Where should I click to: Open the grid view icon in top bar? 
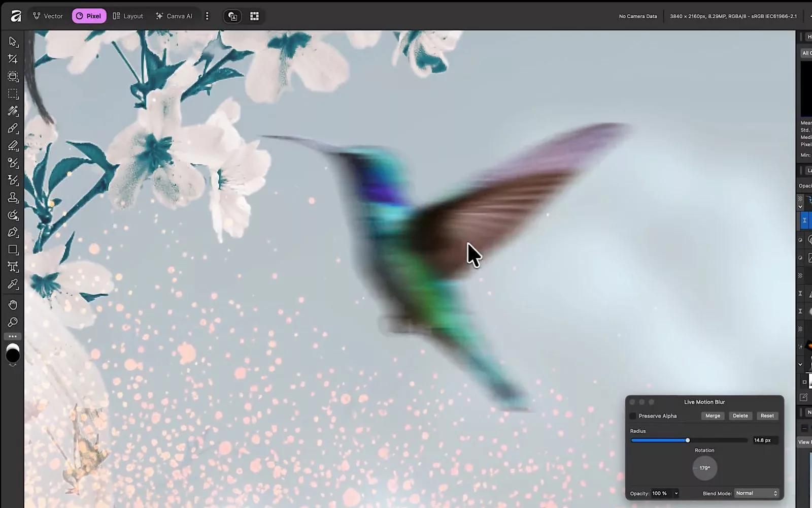click(x=254, y=16)
